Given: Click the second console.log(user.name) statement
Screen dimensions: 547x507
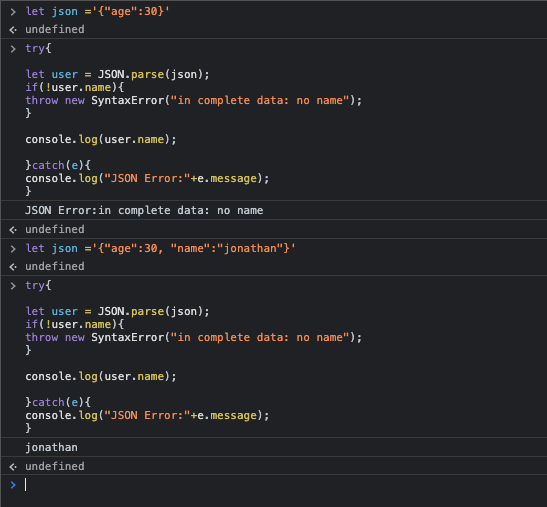Looking at the screenshot, I should click(x=101, y=376).
